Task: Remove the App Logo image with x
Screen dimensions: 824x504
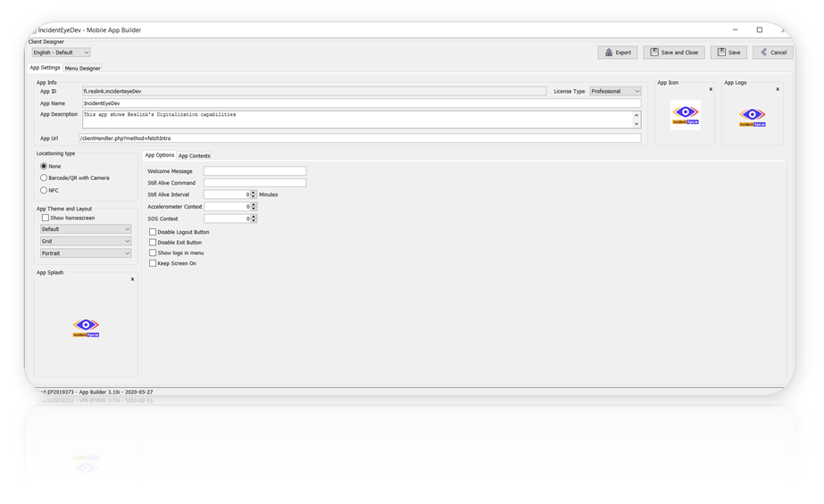Action: pos(778,89)
